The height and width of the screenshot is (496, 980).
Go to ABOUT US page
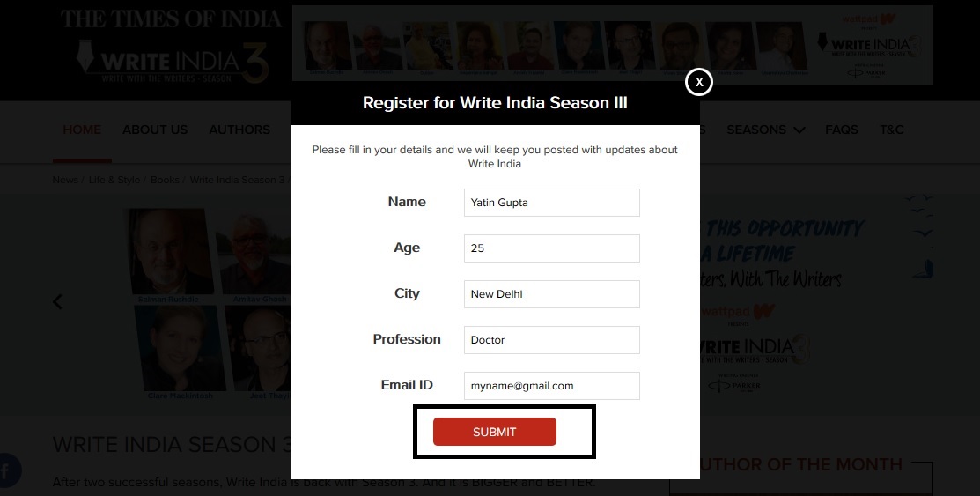(155, 130)
